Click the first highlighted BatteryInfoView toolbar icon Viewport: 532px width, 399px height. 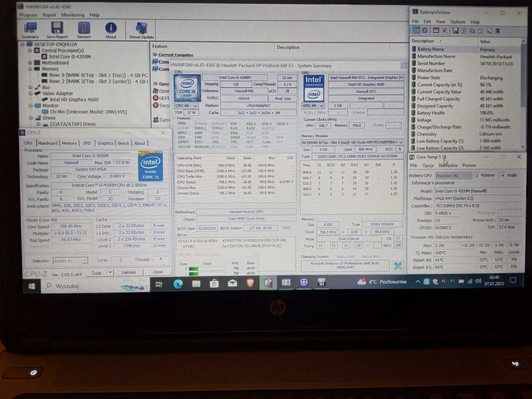[416, 31]
